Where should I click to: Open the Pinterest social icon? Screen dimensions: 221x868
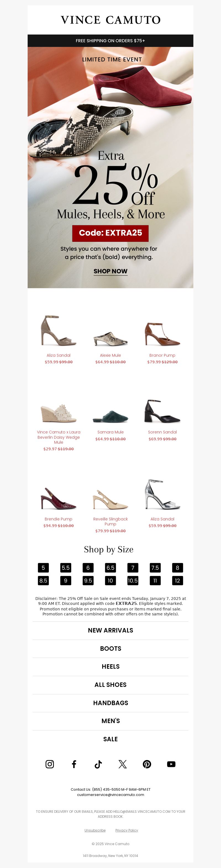[x=147, y=764]
